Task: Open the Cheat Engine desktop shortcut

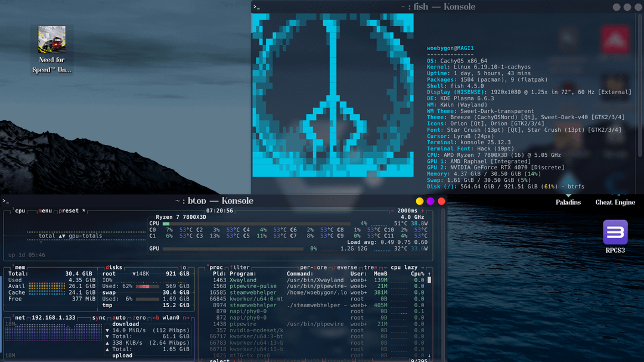Action: coord(615,202)
